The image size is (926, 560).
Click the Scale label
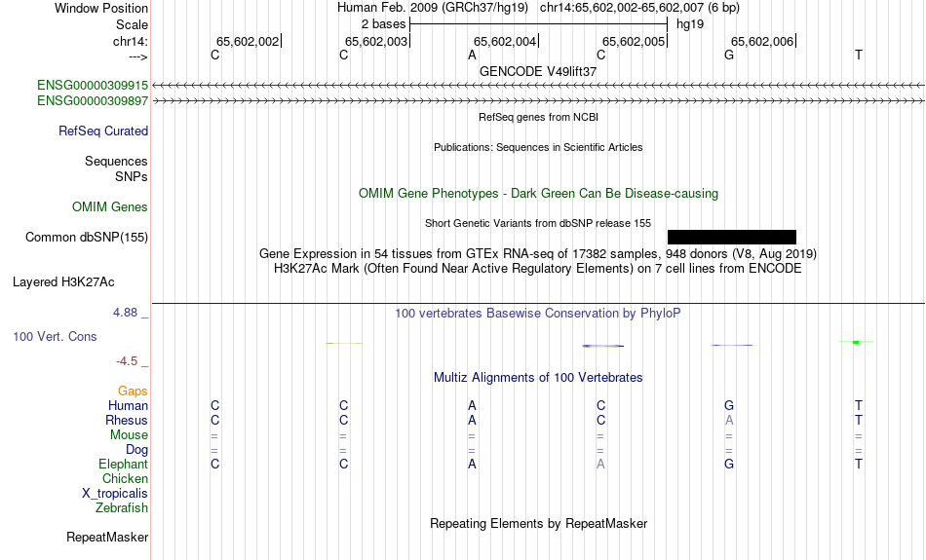(133, 24)
